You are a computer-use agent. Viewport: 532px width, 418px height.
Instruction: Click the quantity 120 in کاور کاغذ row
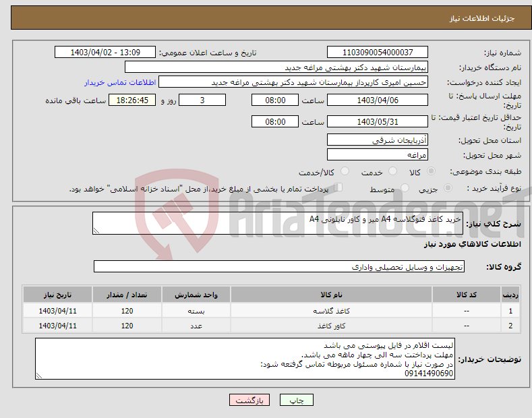point(127,326)
